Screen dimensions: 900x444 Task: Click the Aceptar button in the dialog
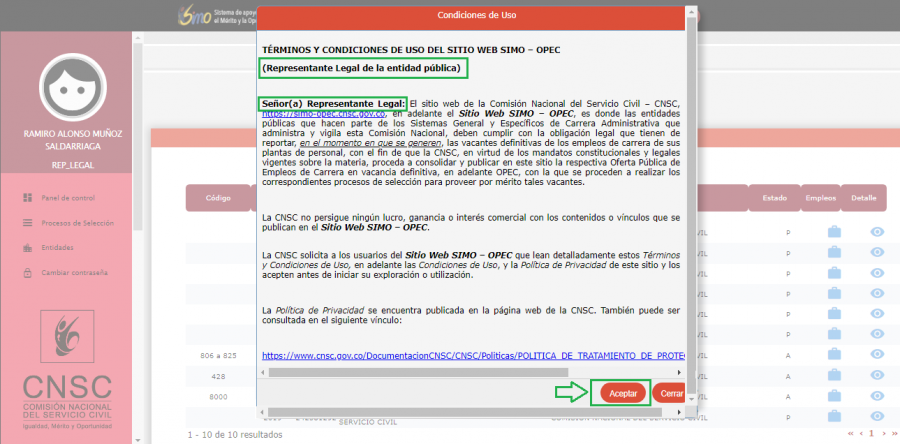(622, 394)
